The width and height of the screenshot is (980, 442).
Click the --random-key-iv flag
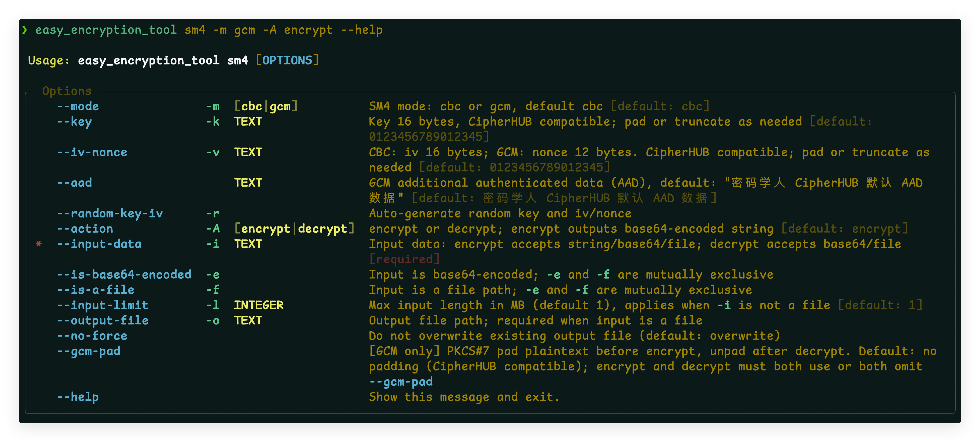click(x=110, y=213)
